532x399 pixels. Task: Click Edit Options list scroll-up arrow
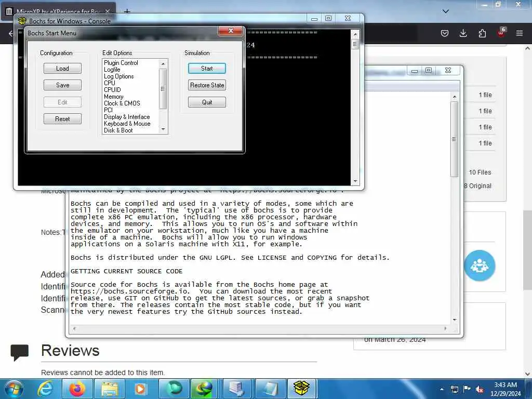coord(163,63)
